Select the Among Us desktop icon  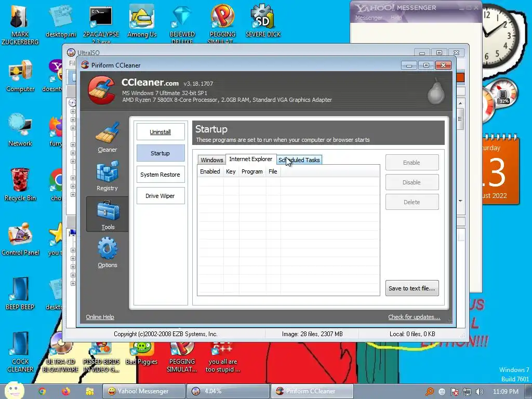click(142, 21)
